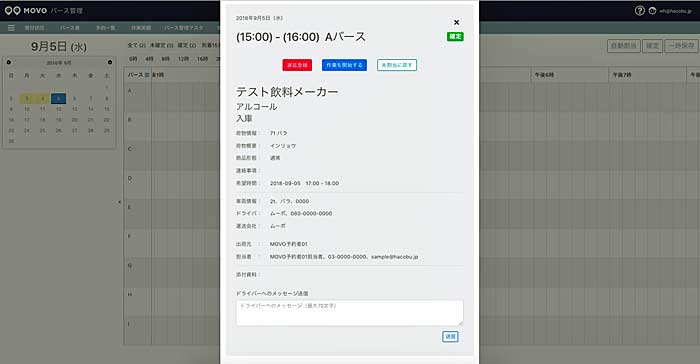Click the 自動割当 button

tap(624, 46)
